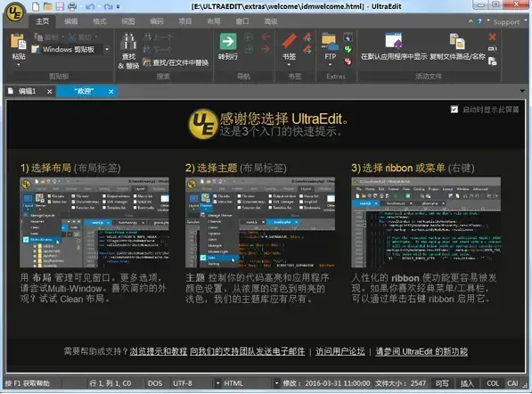Toggle 书签 bookmark icon
The width and height of the screenshot is (532, 394).
tap(289, 41)
